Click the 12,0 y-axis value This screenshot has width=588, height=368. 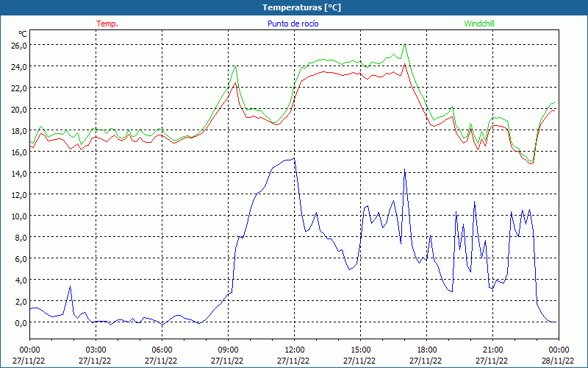click(19, 194)
